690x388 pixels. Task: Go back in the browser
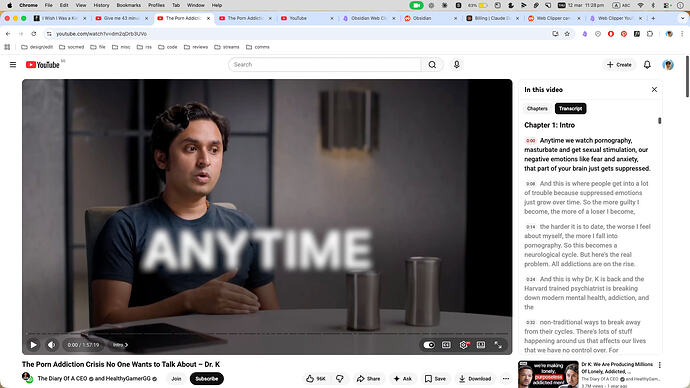click(x=8, y=34)
